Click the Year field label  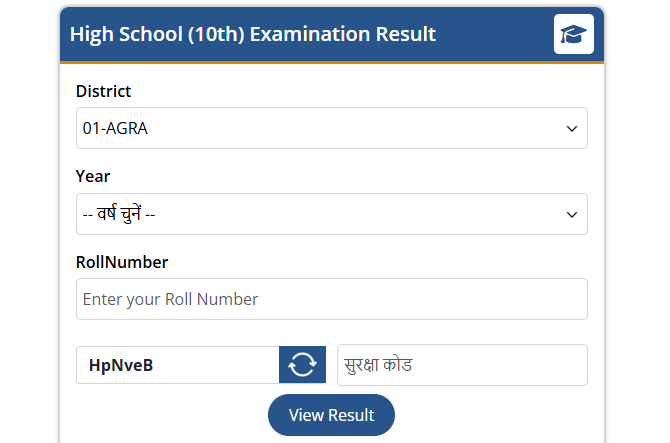tap(93, 177)
